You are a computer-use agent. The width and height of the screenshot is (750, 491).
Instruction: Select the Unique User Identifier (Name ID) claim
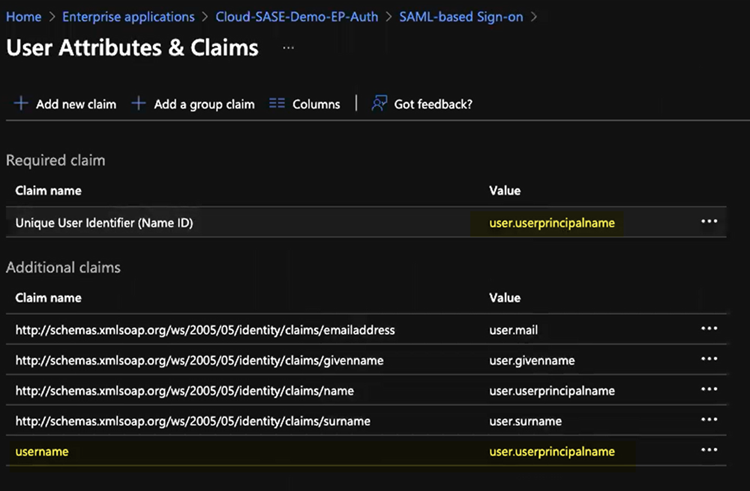104,223
